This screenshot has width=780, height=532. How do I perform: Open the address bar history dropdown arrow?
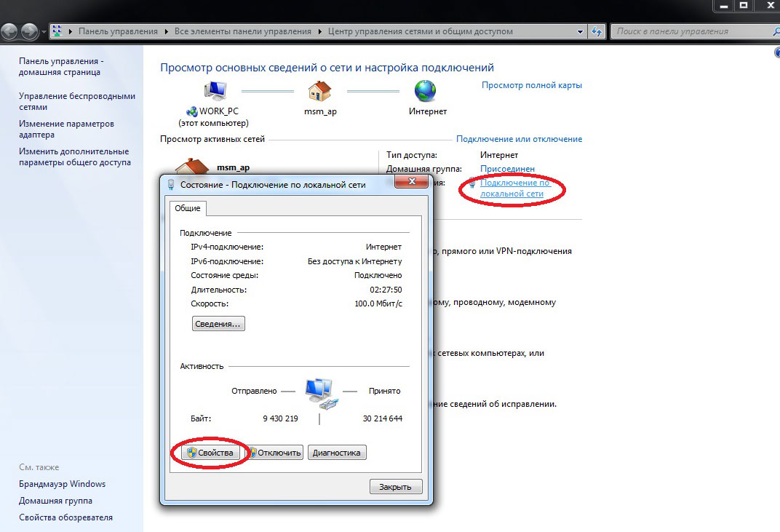(580, 31)
